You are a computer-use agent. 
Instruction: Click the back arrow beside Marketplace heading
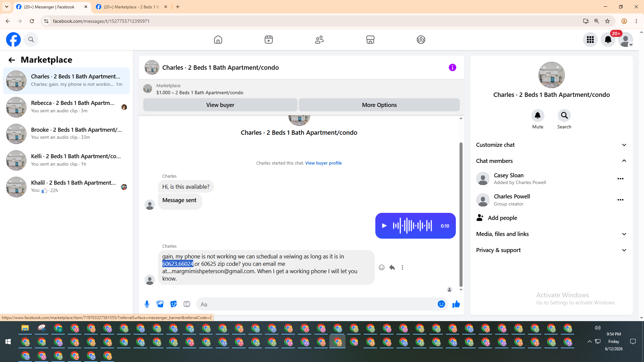pyautogui.click(x=12, y=60)
